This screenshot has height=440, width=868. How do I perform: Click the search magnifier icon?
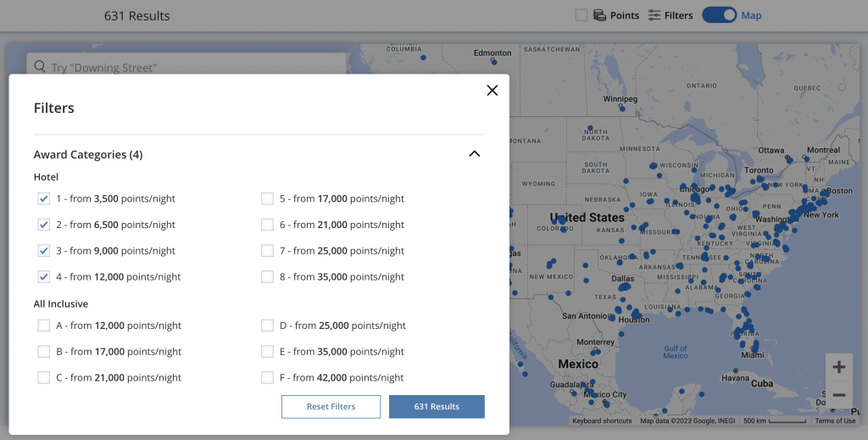click(38, 67)
